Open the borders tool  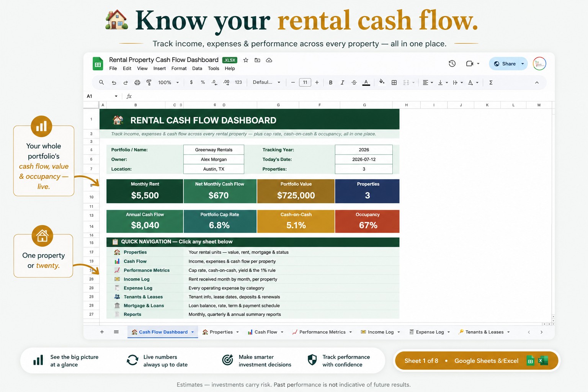point(394,82)
